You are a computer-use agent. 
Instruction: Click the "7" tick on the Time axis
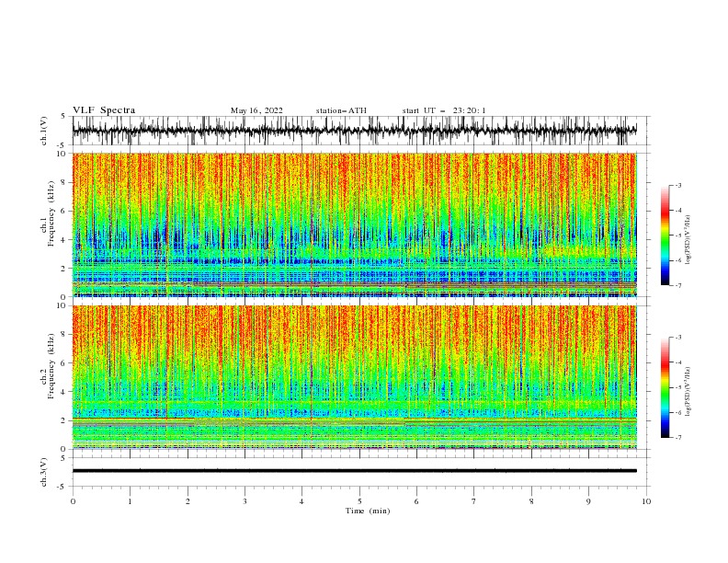click(474, 501)
